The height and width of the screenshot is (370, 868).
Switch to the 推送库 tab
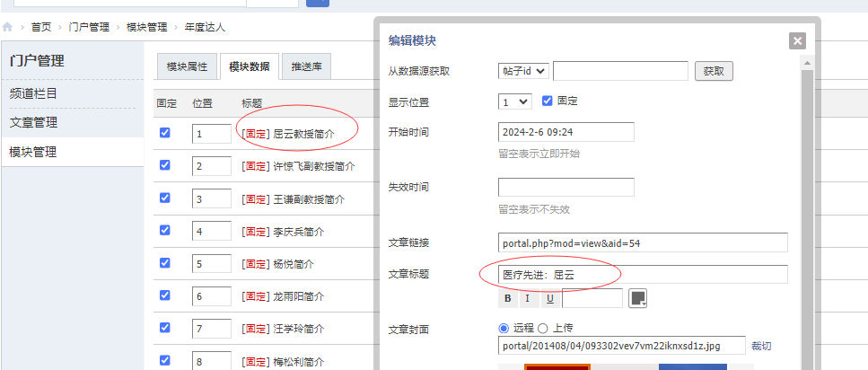[x=307, y=66]
